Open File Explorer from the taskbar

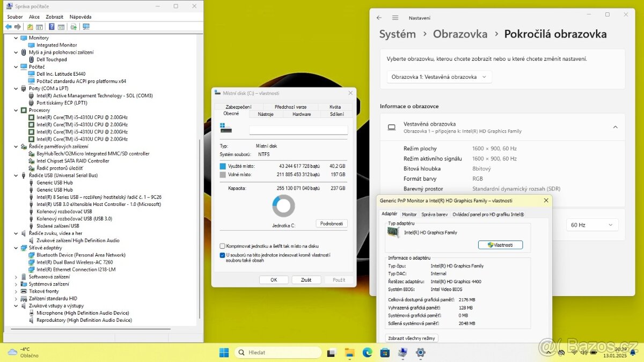[x=349, y=352]
